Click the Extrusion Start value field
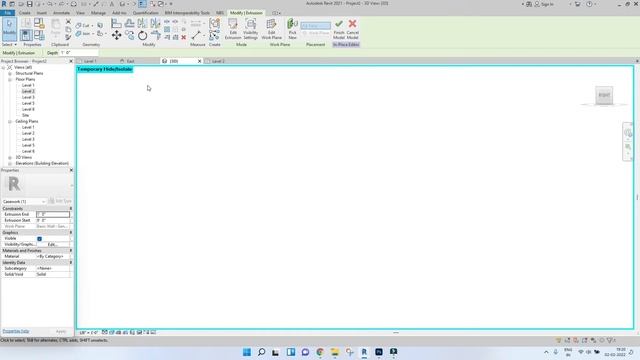This screenshot has height=360, width=640. coord(53,220)
